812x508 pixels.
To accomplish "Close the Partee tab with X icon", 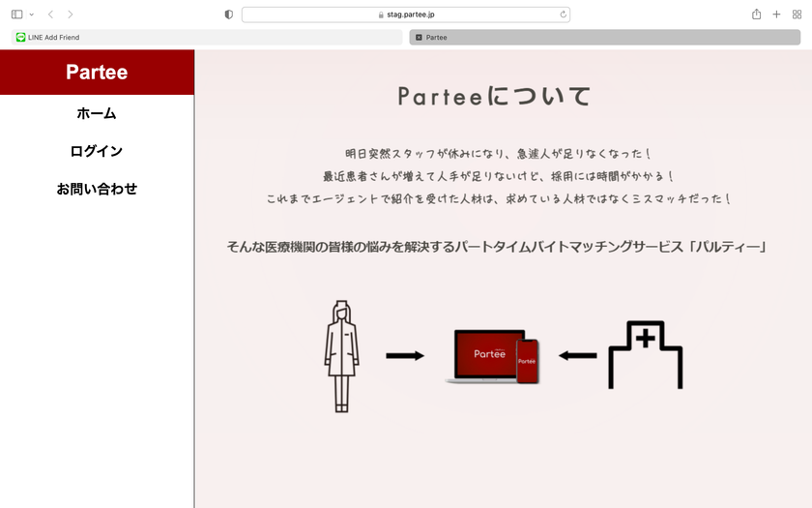I will (419, 38).
